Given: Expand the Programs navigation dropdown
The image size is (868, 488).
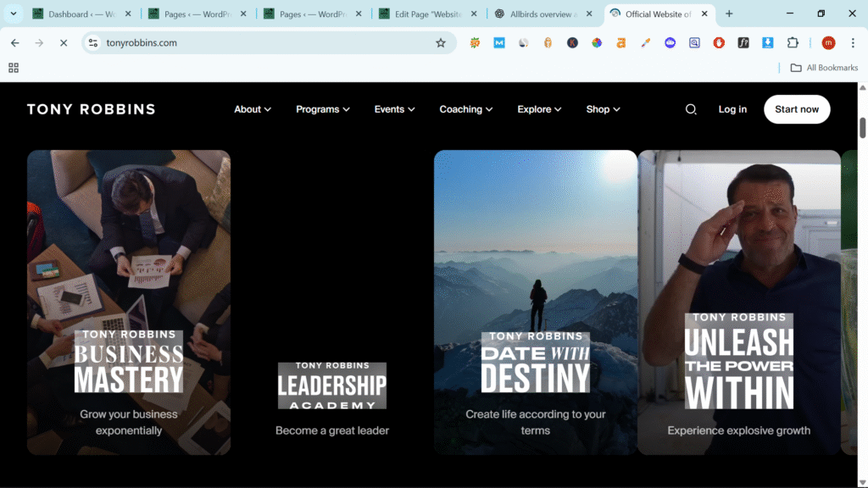Looking at the screenshot, I should point(322,109).
